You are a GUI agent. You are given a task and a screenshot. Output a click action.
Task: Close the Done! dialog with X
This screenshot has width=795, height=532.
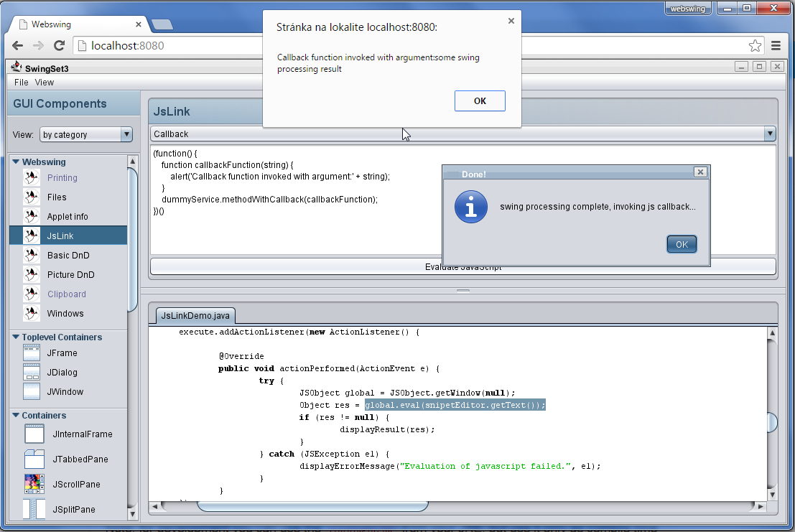click(x=700, y=172)
